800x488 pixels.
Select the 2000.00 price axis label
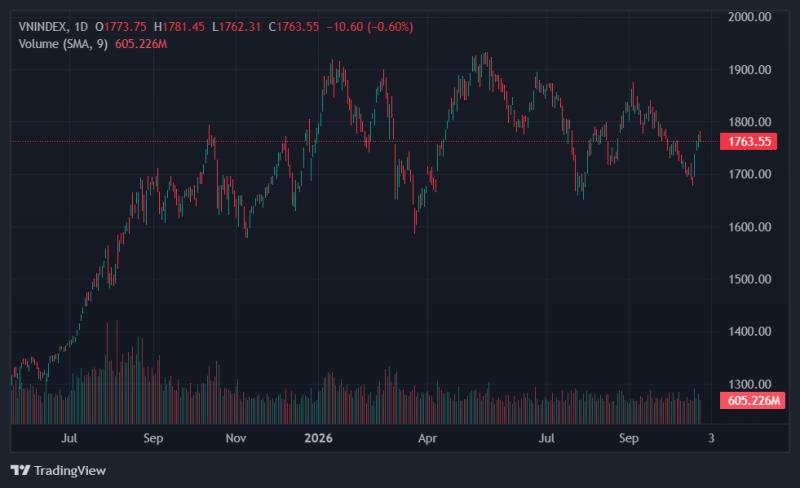click(749, 17)
